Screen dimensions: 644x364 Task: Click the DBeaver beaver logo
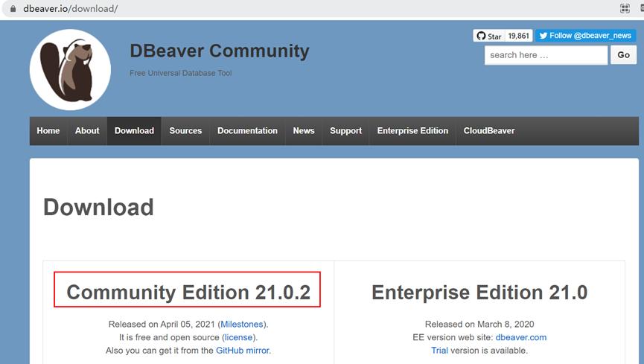click(x=70, y=69)
